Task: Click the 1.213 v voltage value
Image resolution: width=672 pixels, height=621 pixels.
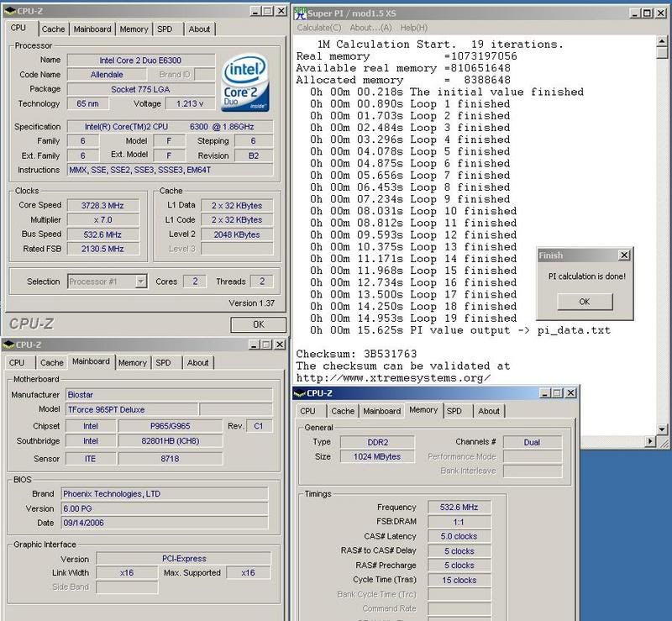Action: coord(191,104)
